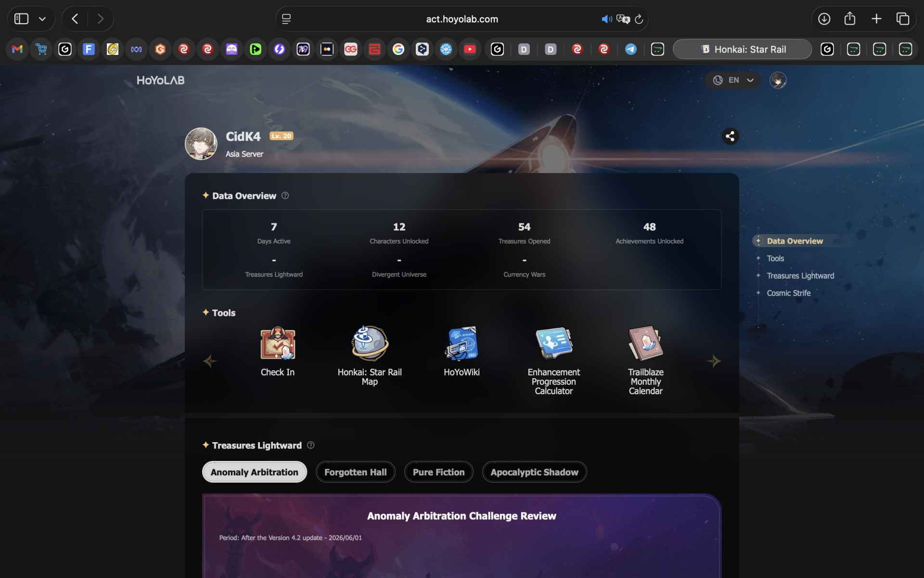
Task: Click the "54 Treasures Opened" stat
Action: [x=524, y=233]
